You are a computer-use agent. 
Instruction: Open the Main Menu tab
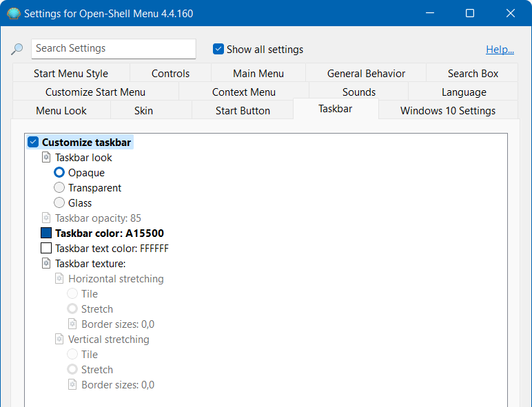coord(258,73)
